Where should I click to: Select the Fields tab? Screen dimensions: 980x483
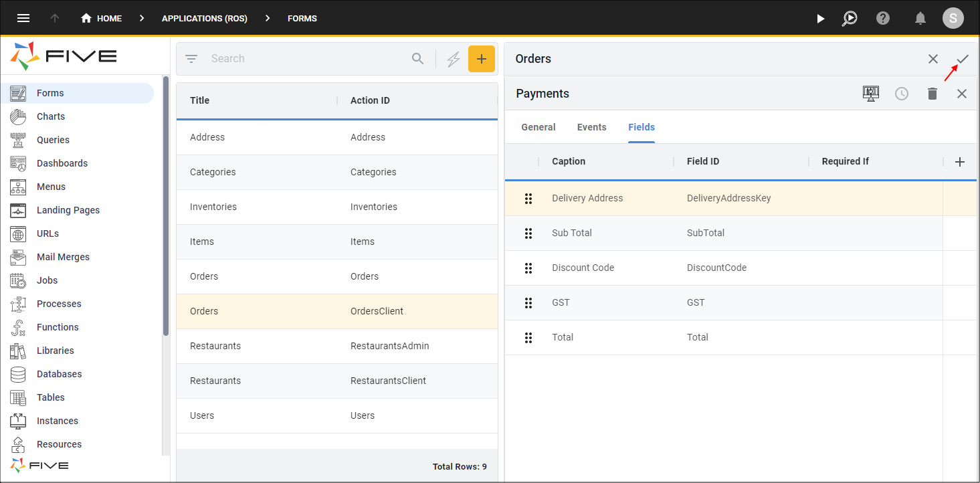tap(642, 127)
